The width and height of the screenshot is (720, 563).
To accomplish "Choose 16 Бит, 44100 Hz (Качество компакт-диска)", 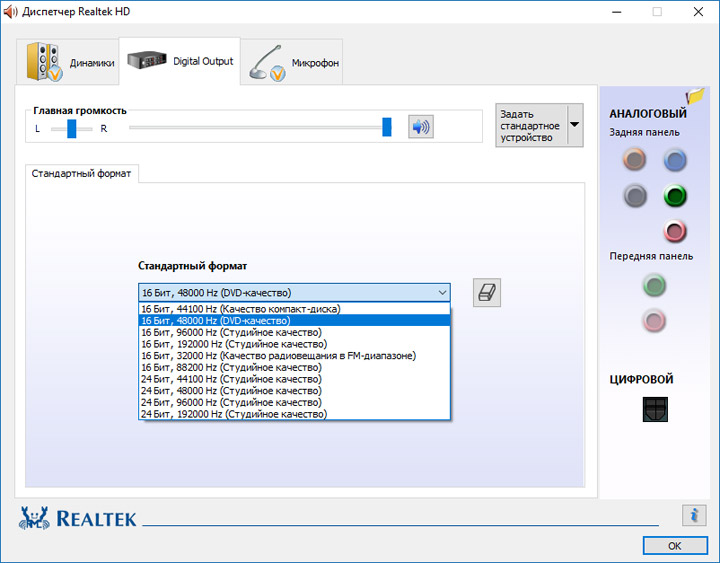I will click(294, 309).
